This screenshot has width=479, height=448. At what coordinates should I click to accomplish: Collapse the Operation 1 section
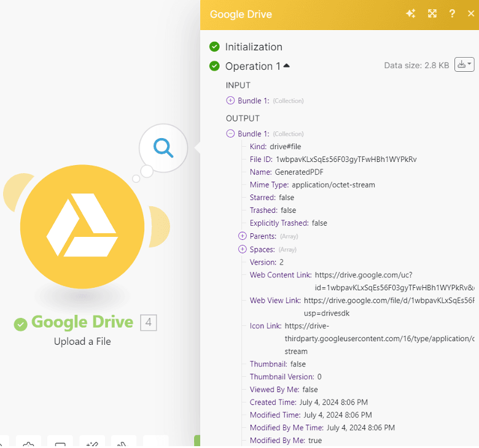pyautogui.click(x=287, y=66)
